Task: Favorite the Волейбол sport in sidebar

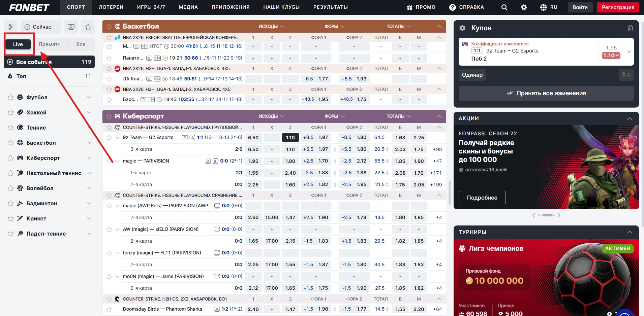Action: click(10, 188)
